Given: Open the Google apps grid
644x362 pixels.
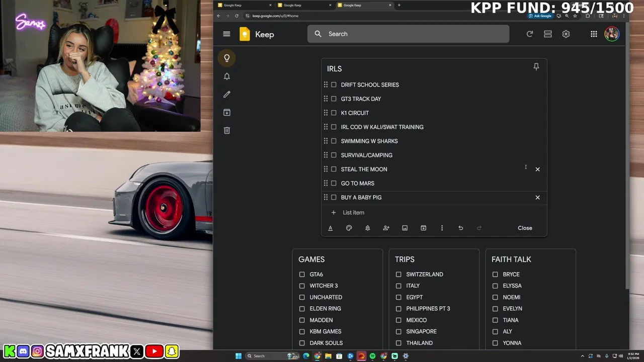Looking at the screenshot, I should point(594,34).
